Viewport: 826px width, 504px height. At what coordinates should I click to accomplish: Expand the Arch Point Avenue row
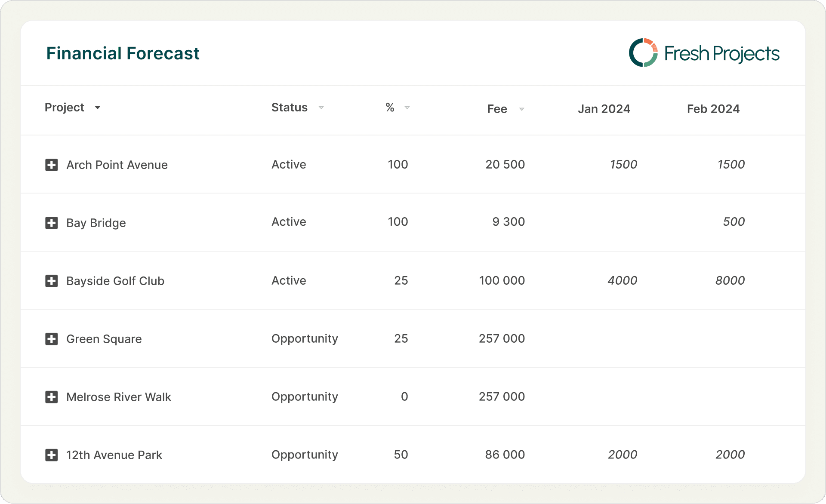tap(52, 165)
